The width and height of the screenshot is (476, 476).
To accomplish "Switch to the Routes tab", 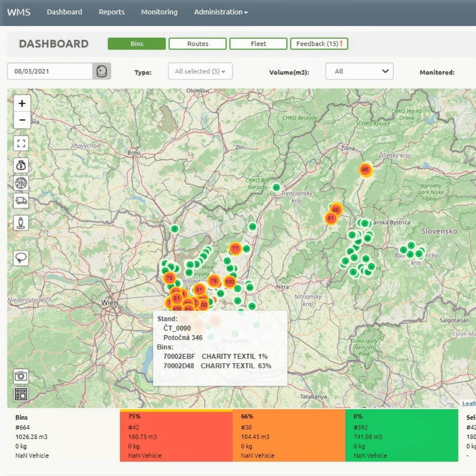I will [x=197, y=44].
